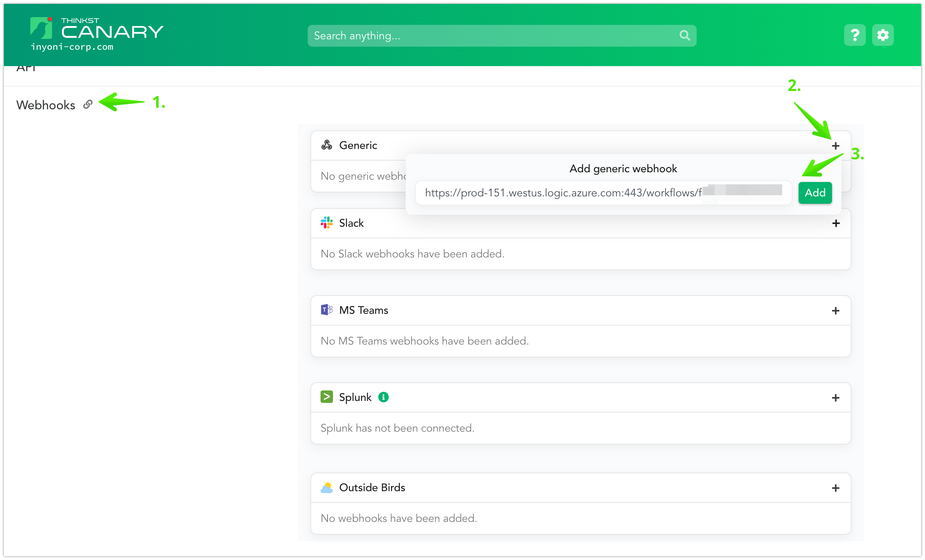
Task: Select the MS Teams section title
Action: pyautogui.click(x=364, y=310)
